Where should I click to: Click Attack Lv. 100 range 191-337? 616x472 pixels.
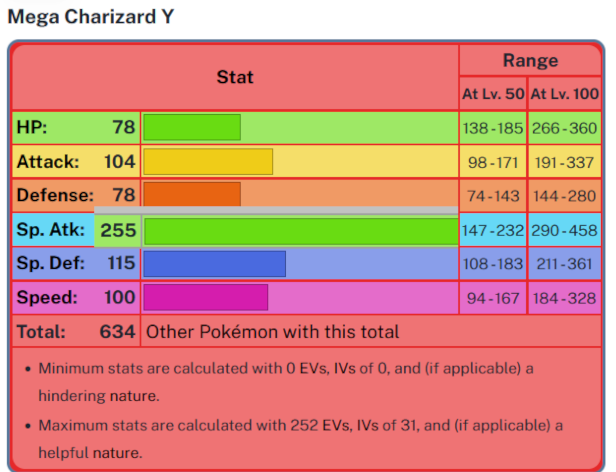565,162
